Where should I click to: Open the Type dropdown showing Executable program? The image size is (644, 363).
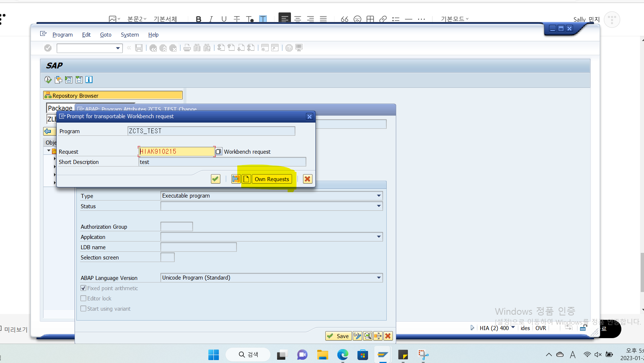coord(379,196)
